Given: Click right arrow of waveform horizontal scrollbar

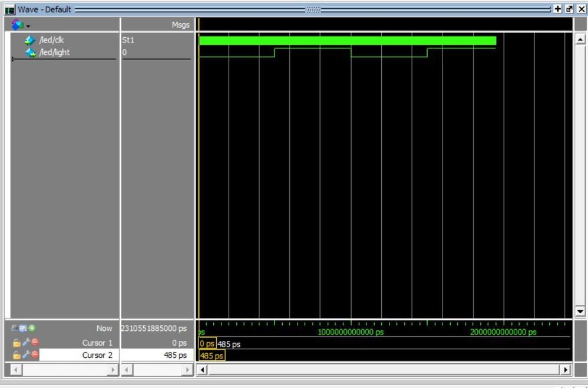Looking at the screenshot, I should [x=566, y=370].
